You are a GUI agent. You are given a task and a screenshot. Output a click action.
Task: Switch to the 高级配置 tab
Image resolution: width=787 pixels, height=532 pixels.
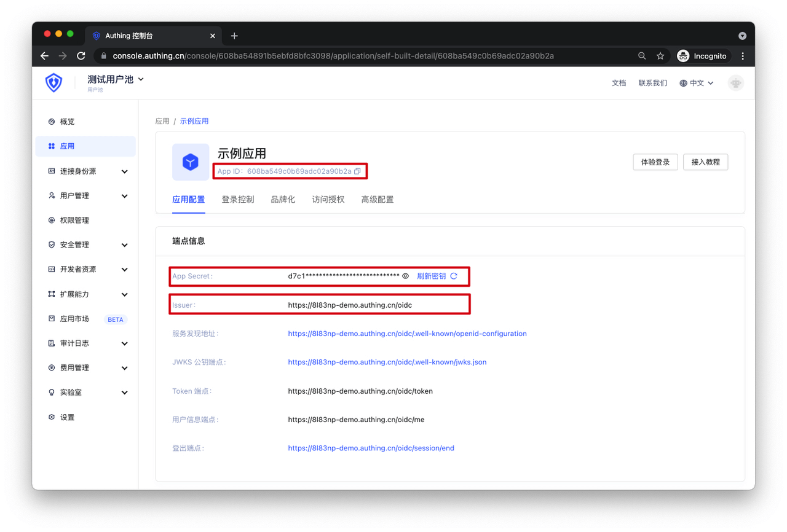pyautogui.click(x=377, y=200)
